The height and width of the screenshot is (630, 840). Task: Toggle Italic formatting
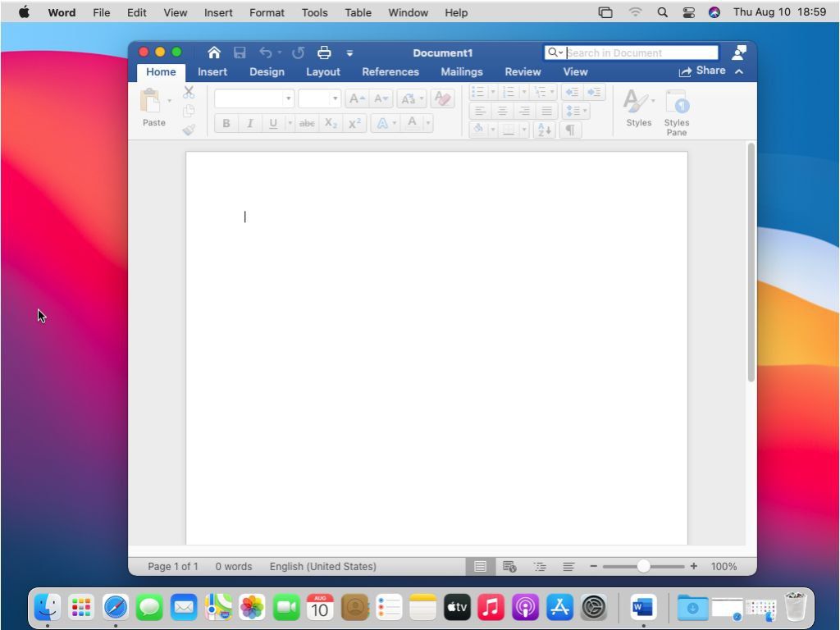[249, 124]
